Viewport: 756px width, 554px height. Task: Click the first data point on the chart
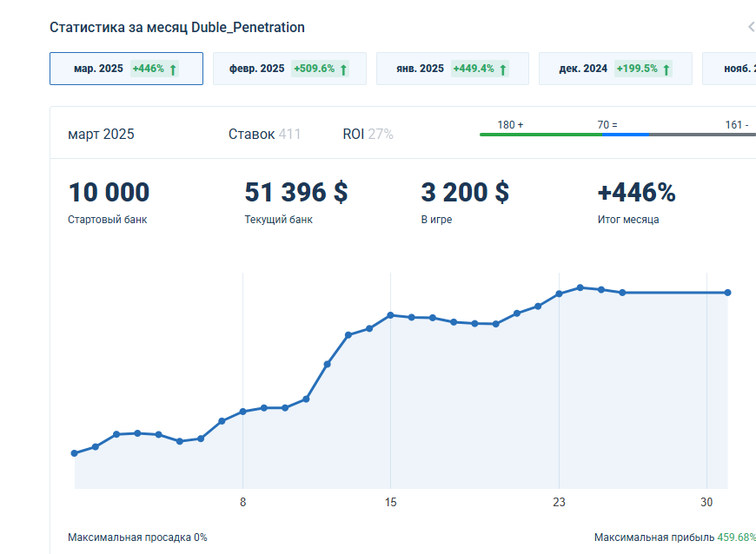75,453
